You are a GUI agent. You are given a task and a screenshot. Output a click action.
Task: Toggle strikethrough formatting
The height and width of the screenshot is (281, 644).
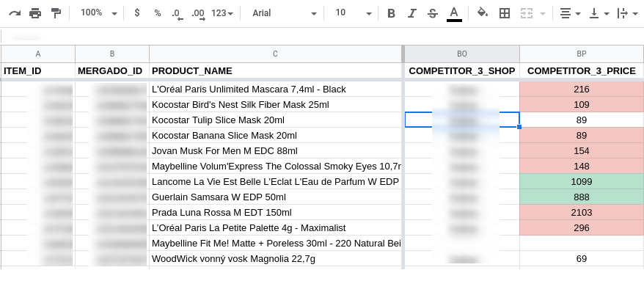[433, 13]
